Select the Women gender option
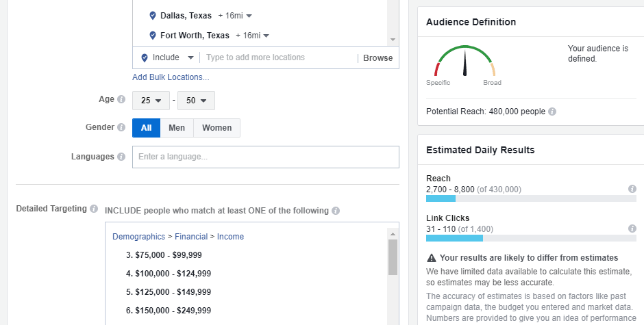 pyautogui.click(x=216, y=128)
